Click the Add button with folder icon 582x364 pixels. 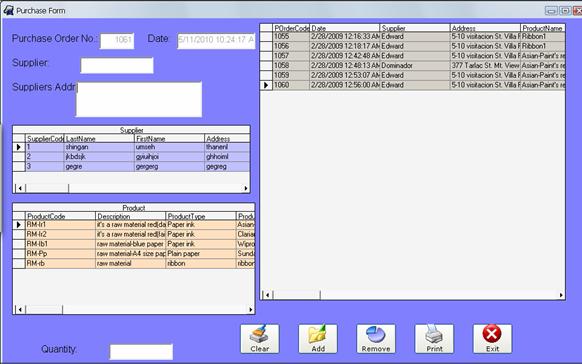tap(318, 339)
